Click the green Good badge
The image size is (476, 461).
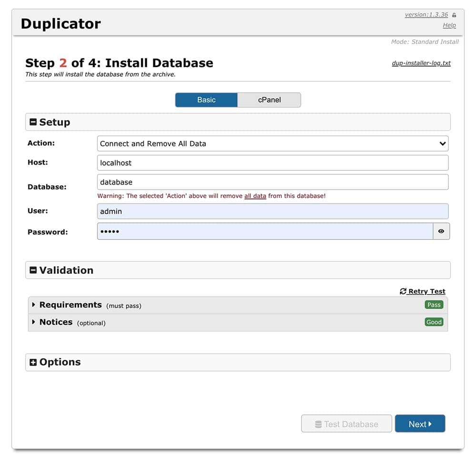(434, 322)
